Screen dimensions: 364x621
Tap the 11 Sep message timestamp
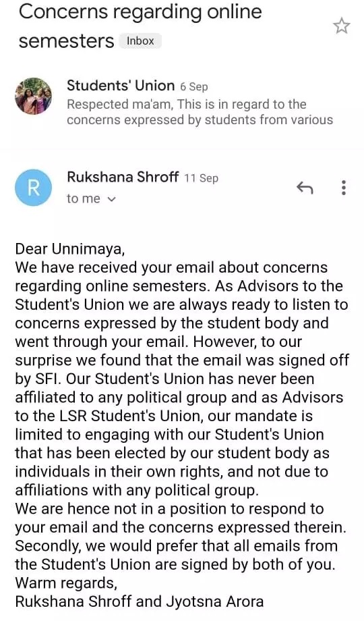click(x=202, y=178)
